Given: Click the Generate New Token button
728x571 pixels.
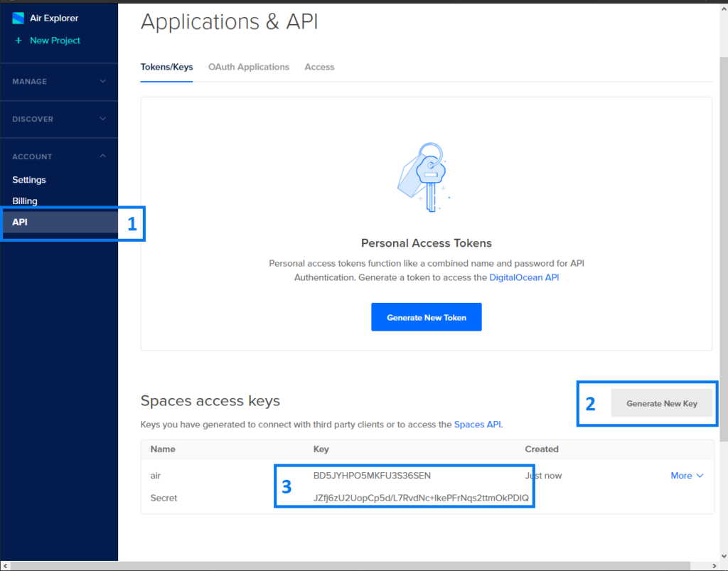Looking at the screenshot, I should tap(427, 317).
